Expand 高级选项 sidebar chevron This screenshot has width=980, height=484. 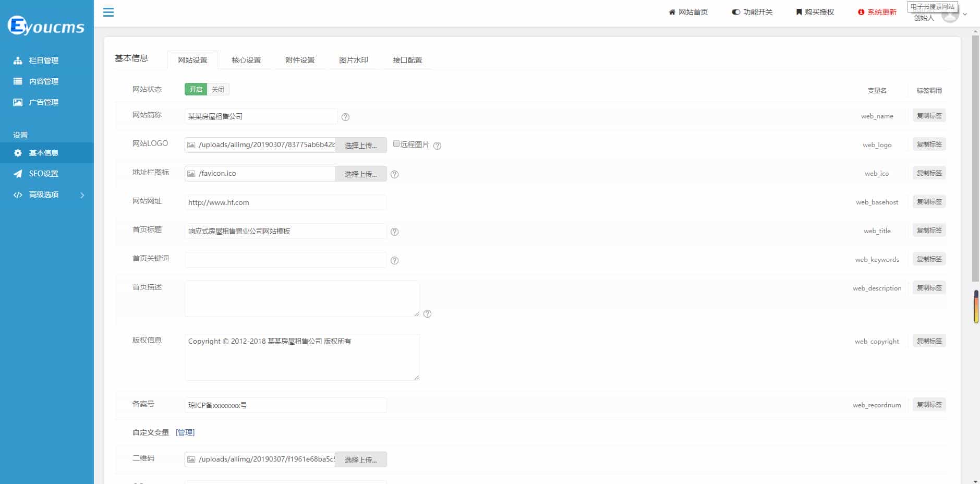pyautogui.click(x=82, y=195)
